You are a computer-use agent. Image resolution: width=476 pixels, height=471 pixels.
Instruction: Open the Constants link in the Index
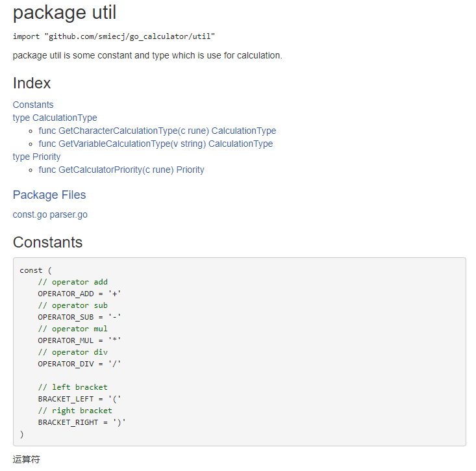point(33,105)
